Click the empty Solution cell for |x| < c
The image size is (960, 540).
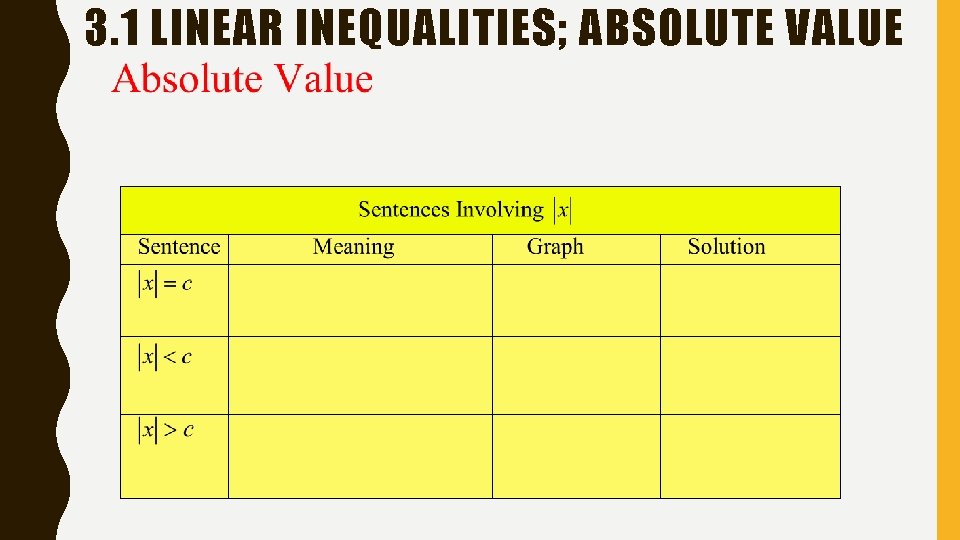tap(751, 375)
